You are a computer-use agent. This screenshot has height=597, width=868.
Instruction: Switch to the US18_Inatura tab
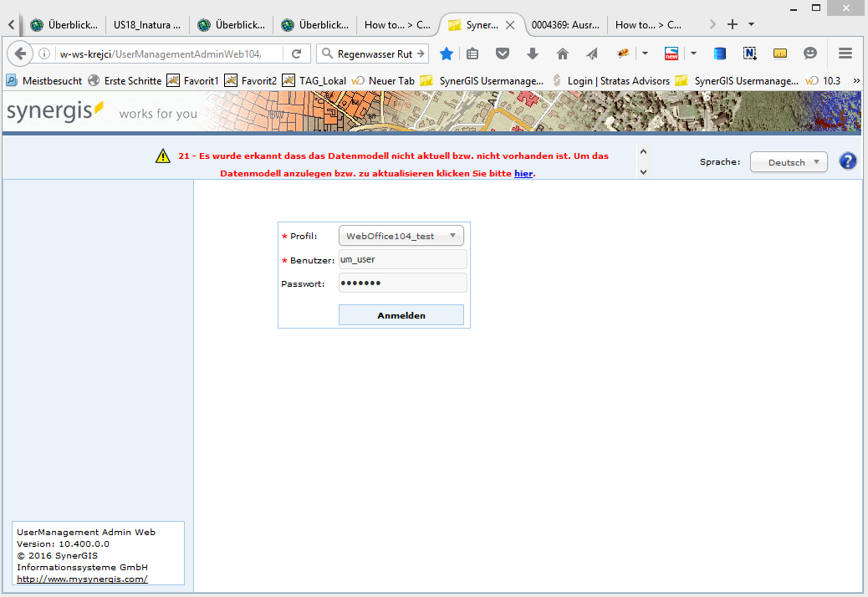(x=147, y=24)
